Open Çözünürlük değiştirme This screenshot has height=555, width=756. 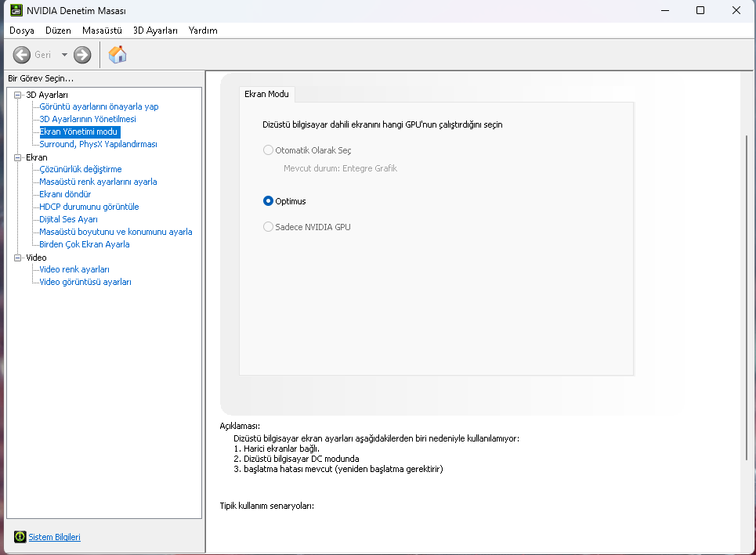click(x=81, y=169)
